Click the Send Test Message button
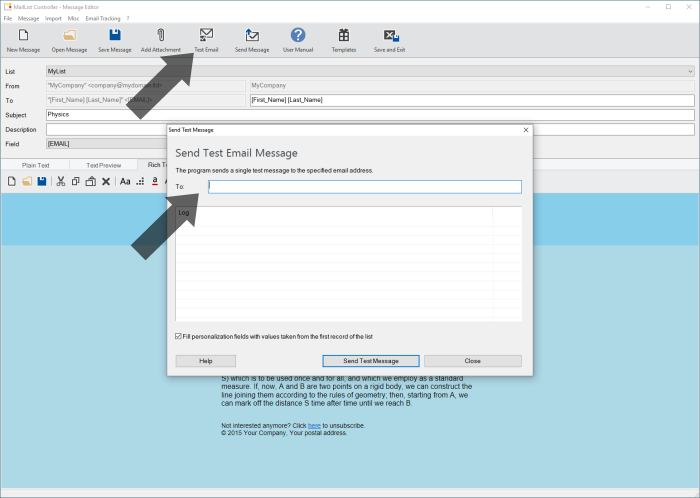 point(371,361)
